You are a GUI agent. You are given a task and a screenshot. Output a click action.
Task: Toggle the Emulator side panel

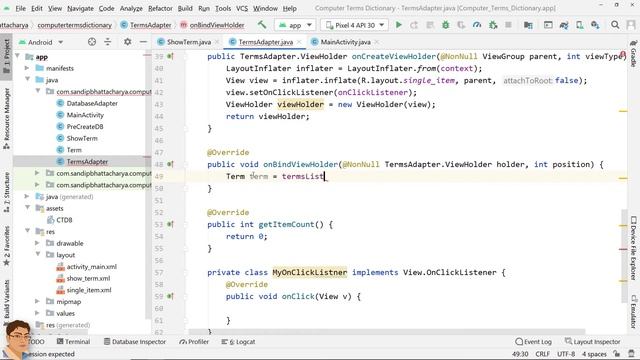pos(633,311)
